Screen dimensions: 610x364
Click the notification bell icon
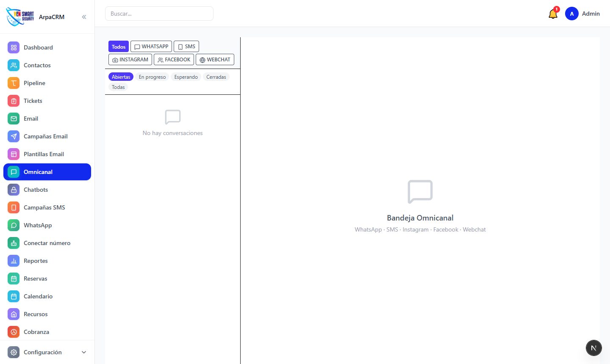coord(553,14)
